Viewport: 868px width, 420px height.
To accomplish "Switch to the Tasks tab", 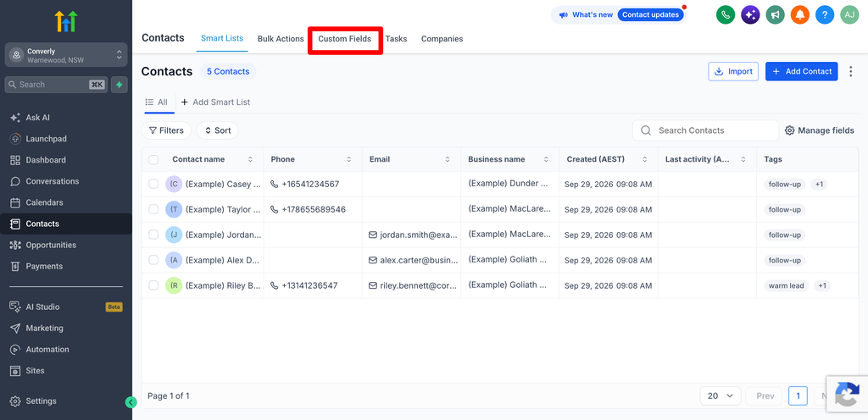I will [397, 39].
